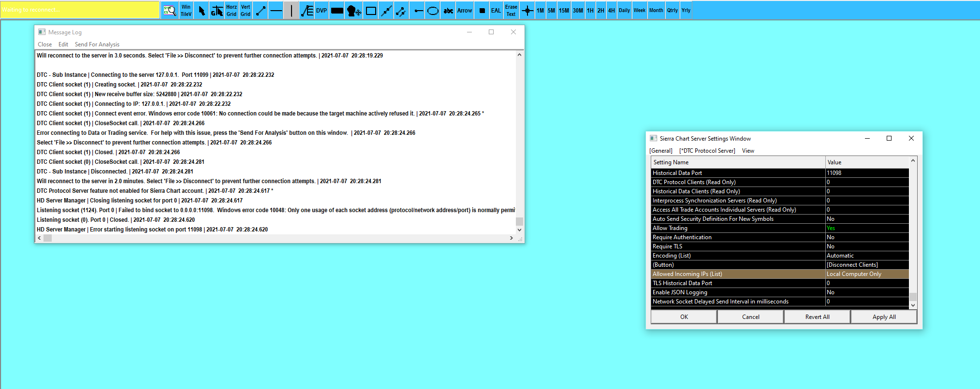This screenshot has width=980, height=389.
Task: Select the horizontal line drawing tool
Action: (276, 10)
